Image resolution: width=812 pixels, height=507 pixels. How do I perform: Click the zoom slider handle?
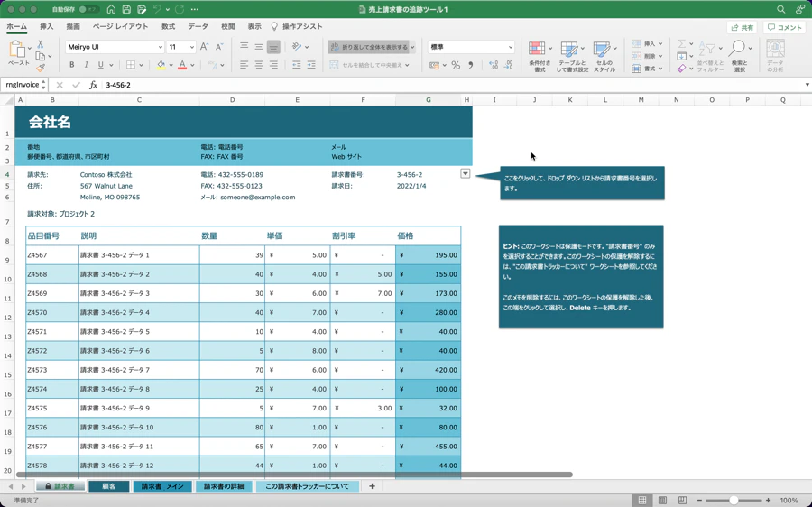point(734,501)
